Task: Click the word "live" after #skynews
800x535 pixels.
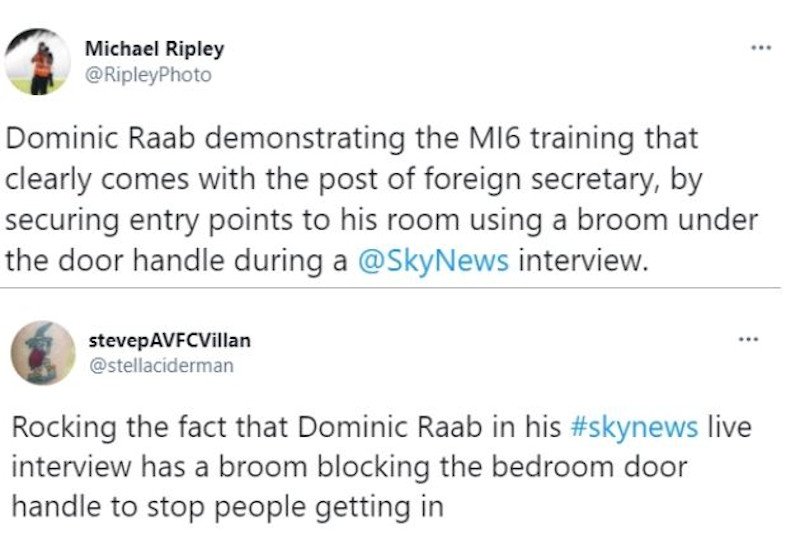Action: tap(728, 427)
